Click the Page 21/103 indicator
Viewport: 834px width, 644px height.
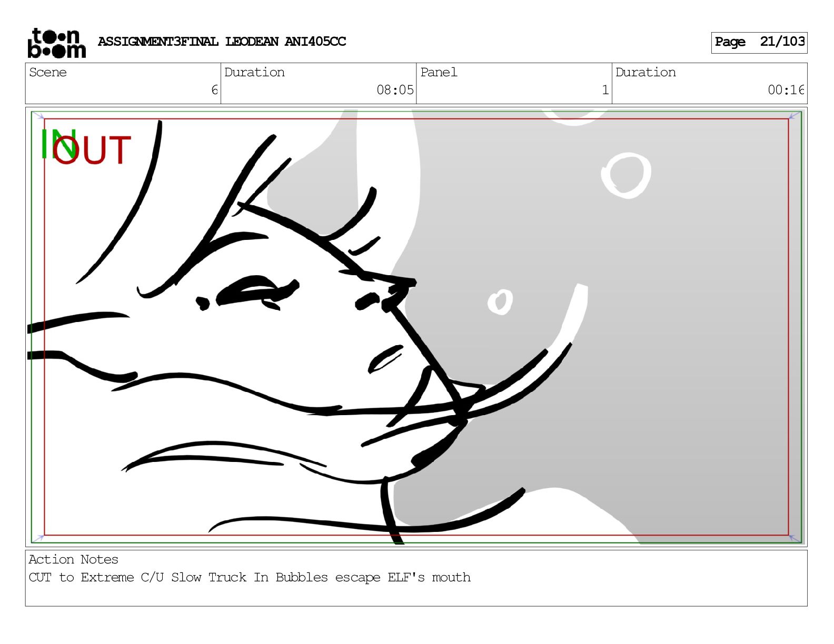click(x=759, y=42)
